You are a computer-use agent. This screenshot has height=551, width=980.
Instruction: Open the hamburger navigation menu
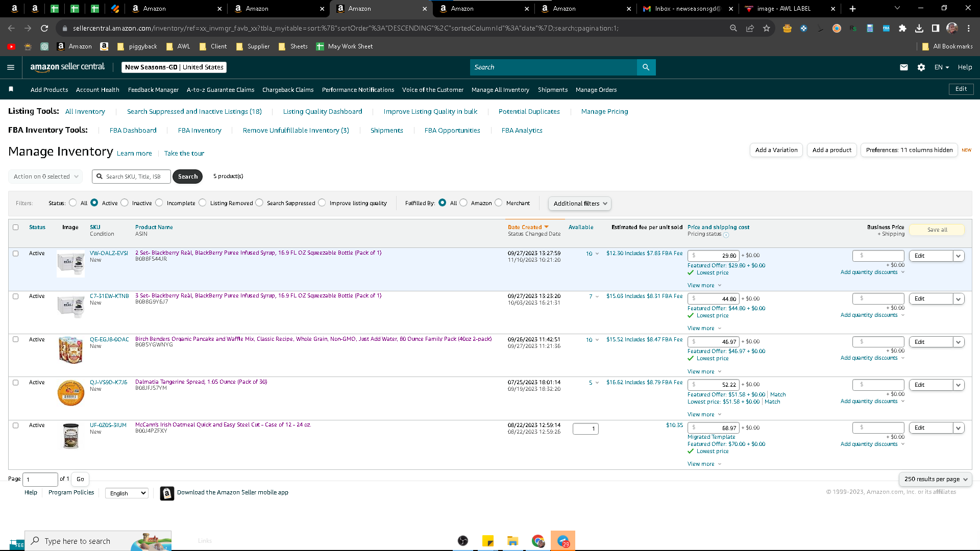tap(11, 67)
